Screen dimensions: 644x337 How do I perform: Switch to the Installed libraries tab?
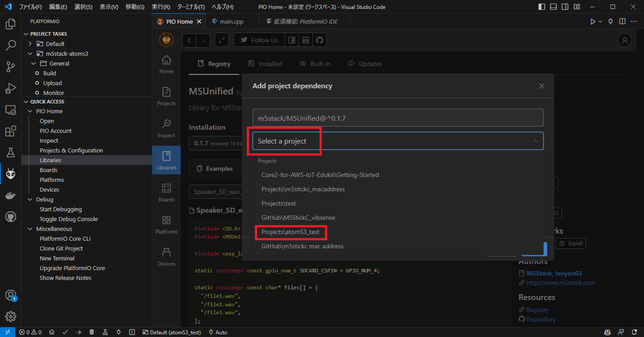[x=265, y=64]
